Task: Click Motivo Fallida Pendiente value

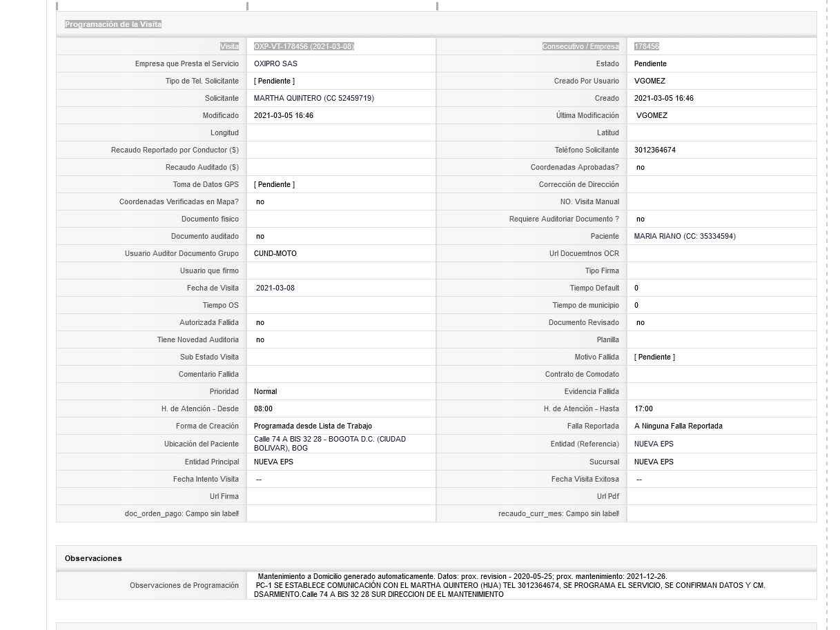Action: (654, 357)
